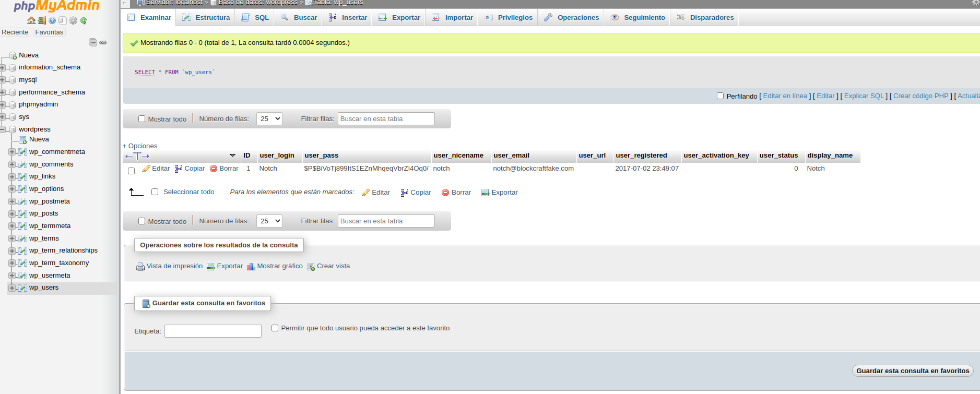Viewport: 980px width, 394px height.
Task: Expand the information_schema database node
Action: [x=3, y=67]
